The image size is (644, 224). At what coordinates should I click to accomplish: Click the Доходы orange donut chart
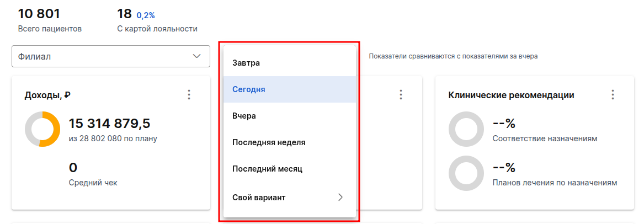point(42,129)
